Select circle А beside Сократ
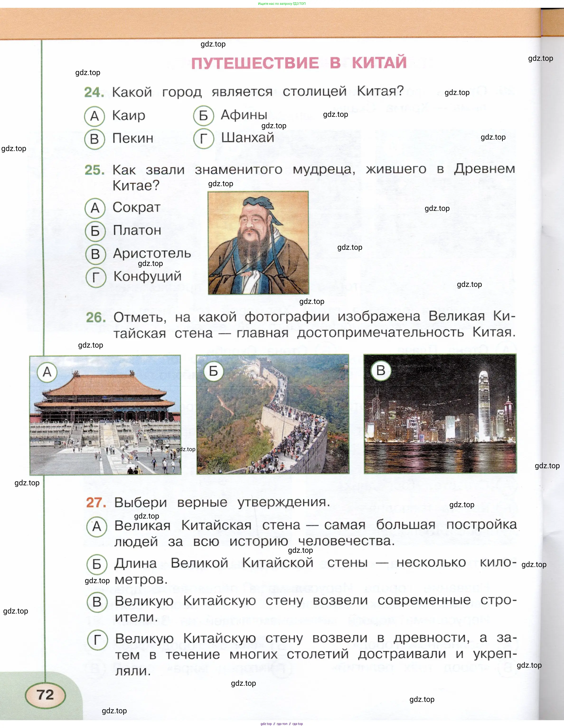 click(x=95, y=208)
